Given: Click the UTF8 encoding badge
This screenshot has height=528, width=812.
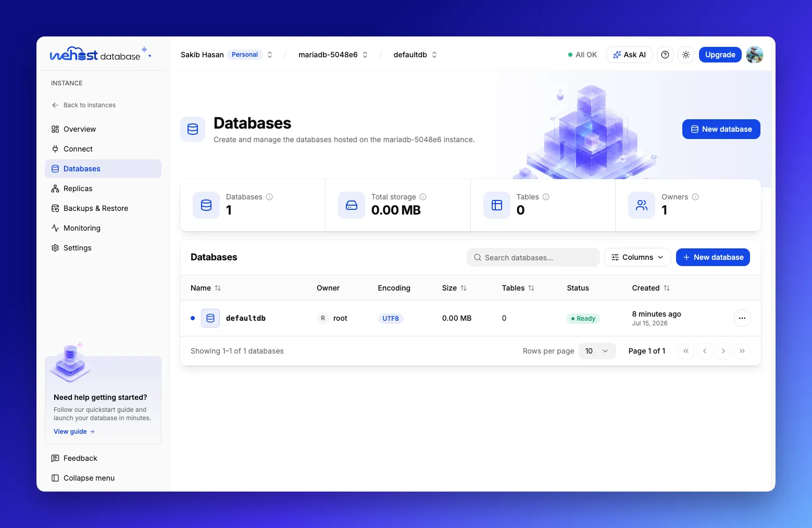Looking at the screenshot, I should [x=391, y=319].
